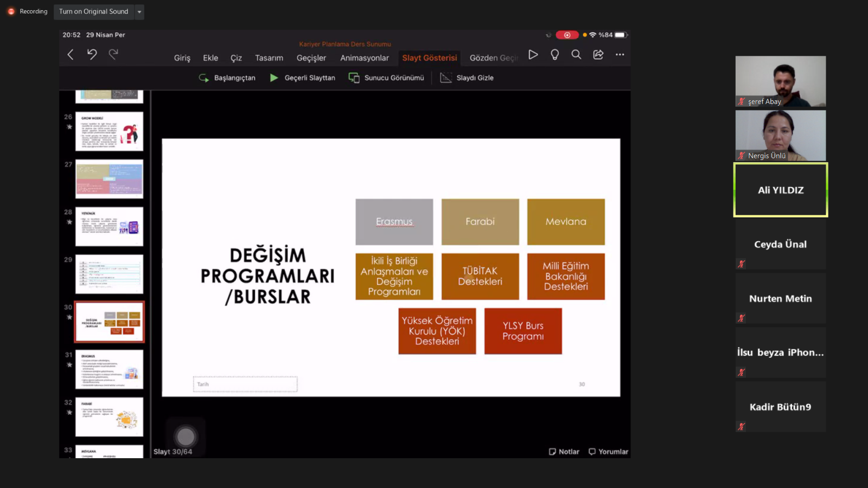Click the red screen recording indicator
868x488 pixels.
tap(567, 35)
